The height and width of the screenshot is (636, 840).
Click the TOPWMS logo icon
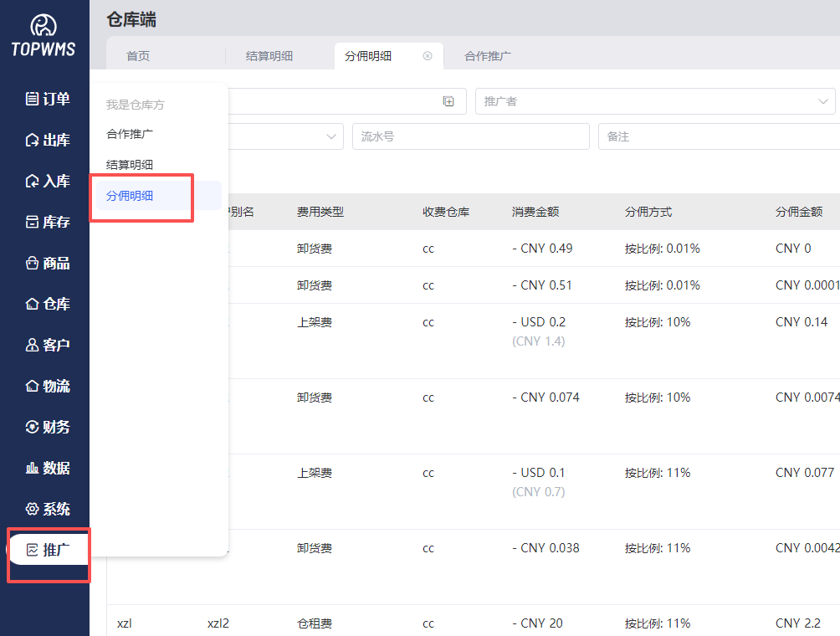44,26
